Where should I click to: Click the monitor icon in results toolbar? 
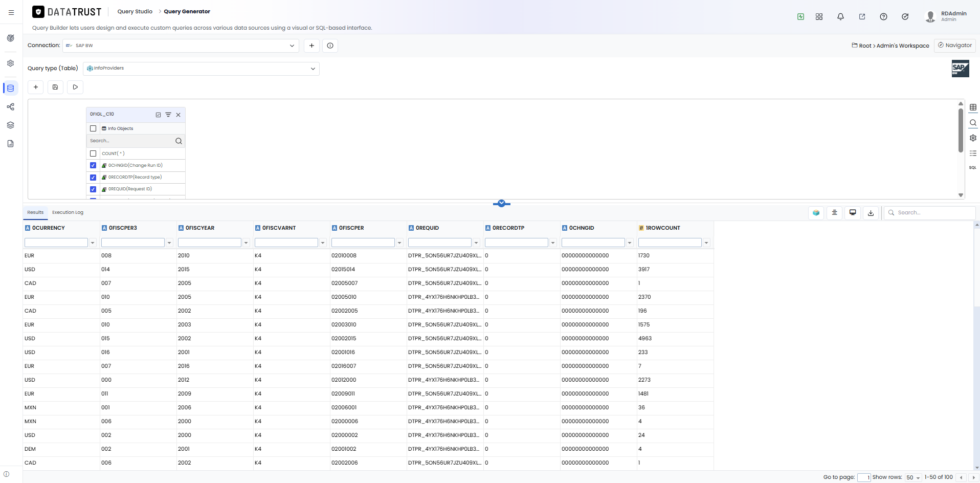point(853,212)
